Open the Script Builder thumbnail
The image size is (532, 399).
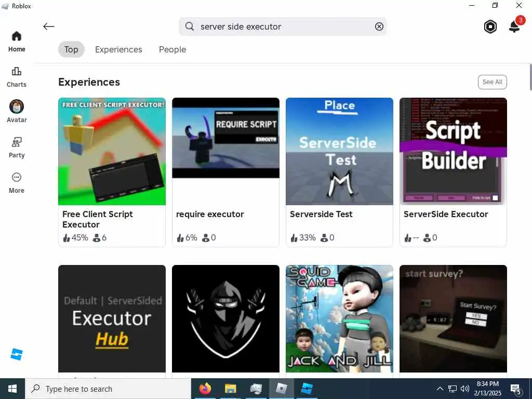[x=453, y=151]
